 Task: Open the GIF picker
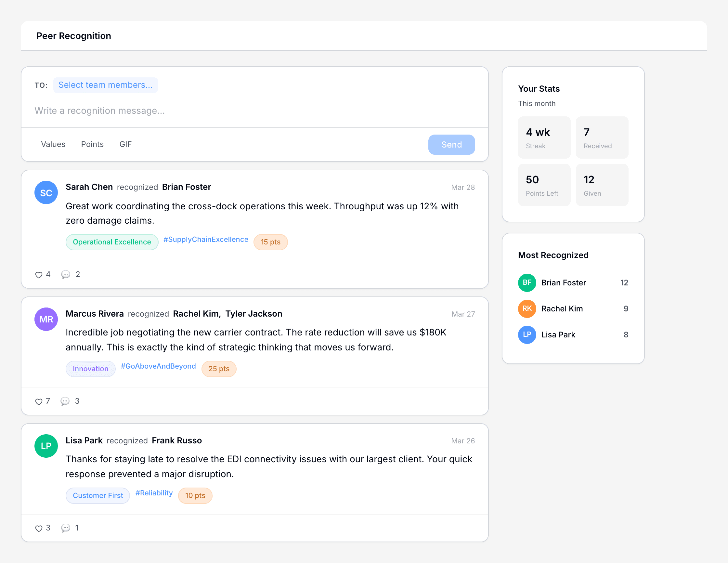point(125,144)
